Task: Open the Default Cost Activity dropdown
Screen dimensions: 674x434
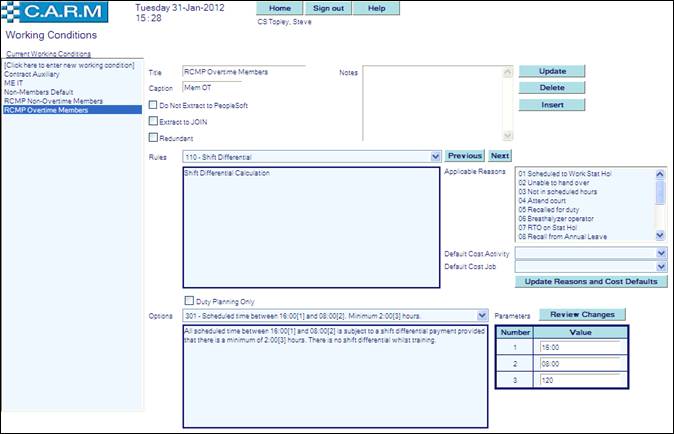Action: (661, 254)
